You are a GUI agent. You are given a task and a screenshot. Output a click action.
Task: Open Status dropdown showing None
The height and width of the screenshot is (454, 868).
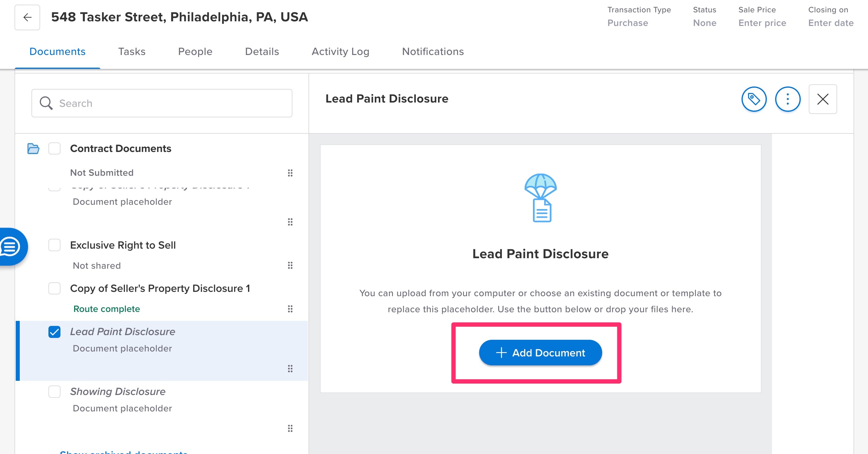704,23
